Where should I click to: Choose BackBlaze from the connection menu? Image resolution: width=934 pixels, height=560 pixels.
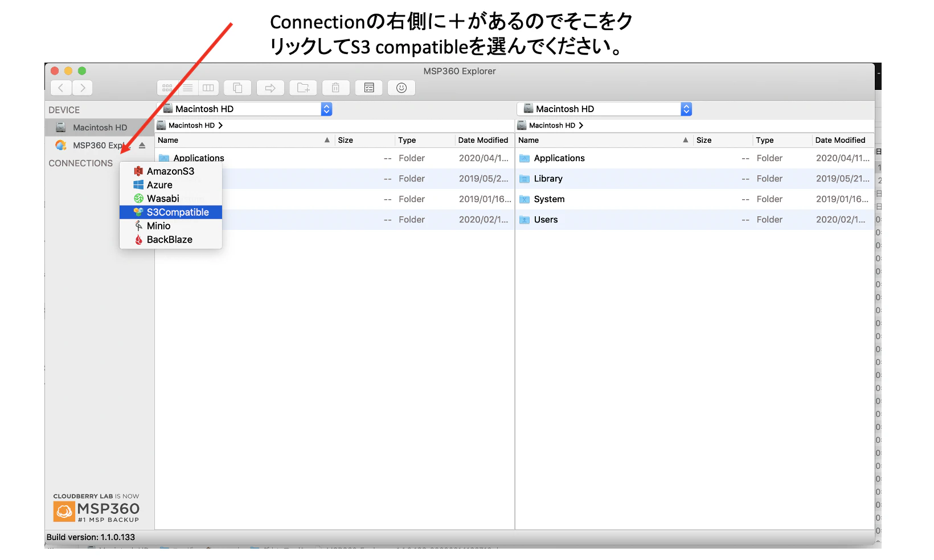(x=171, y=240)
